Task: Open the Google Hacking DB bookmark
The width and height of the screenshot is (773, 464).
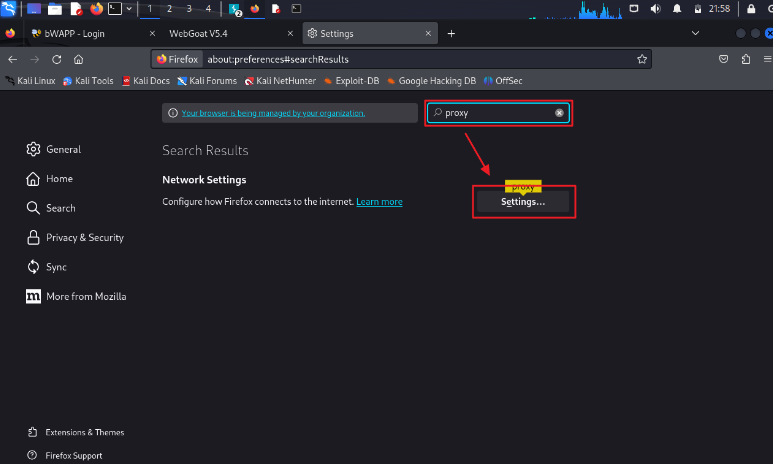Action: coord(431,81)
